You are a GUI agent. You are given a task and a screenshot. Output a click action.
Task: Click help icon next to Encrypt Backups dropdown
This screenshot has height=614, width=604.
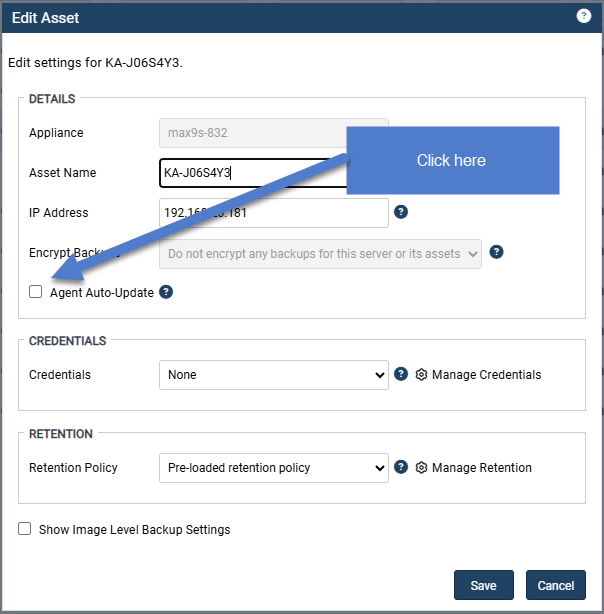(496, 252)
